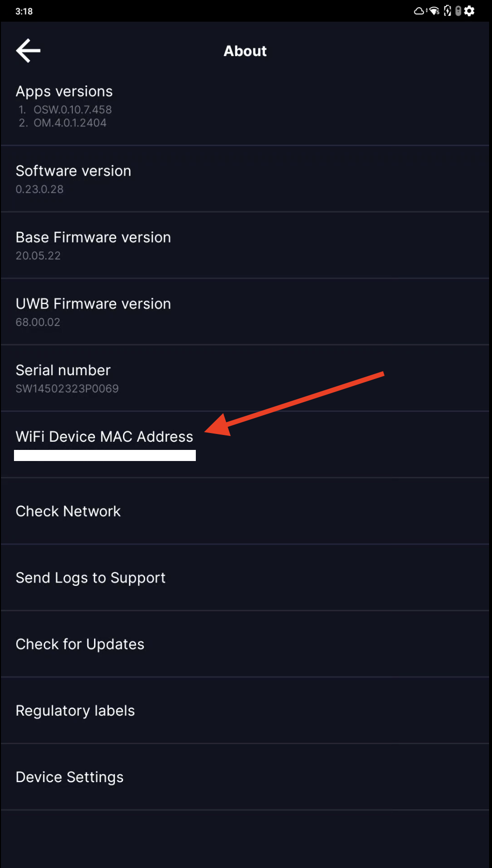Tap Check for Updates
Screen dimensions: 492x868
point(80,644)
